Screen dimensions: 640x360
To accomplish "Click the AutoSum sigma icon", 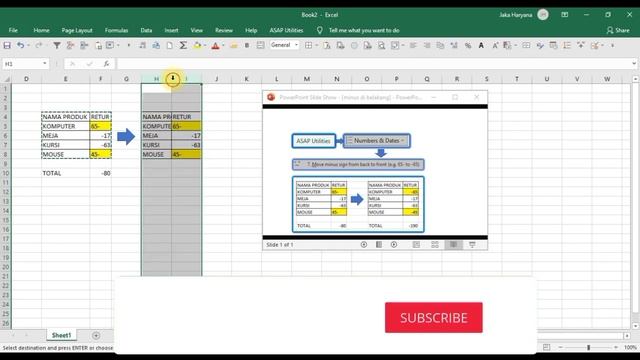I will click(183, 45).
